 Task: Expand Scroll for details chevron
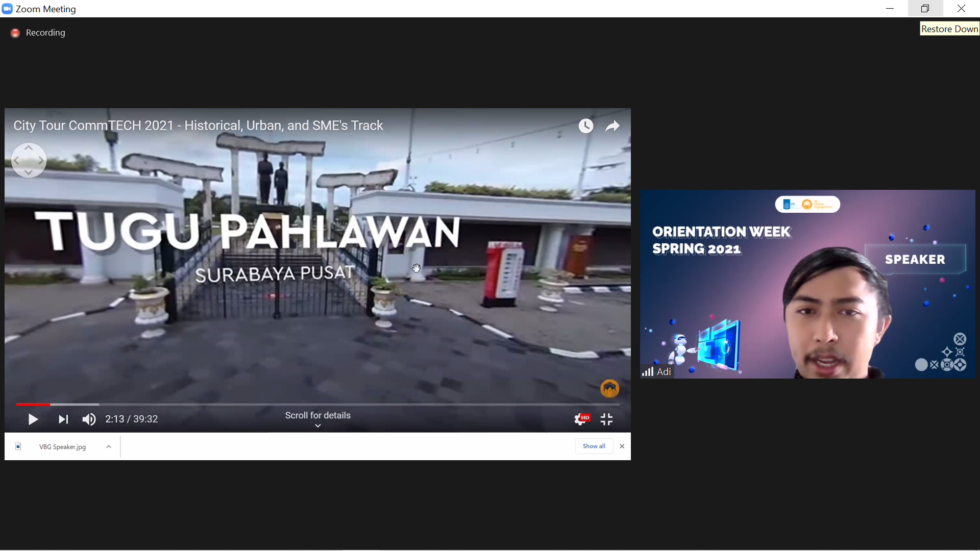coord(317,425)
